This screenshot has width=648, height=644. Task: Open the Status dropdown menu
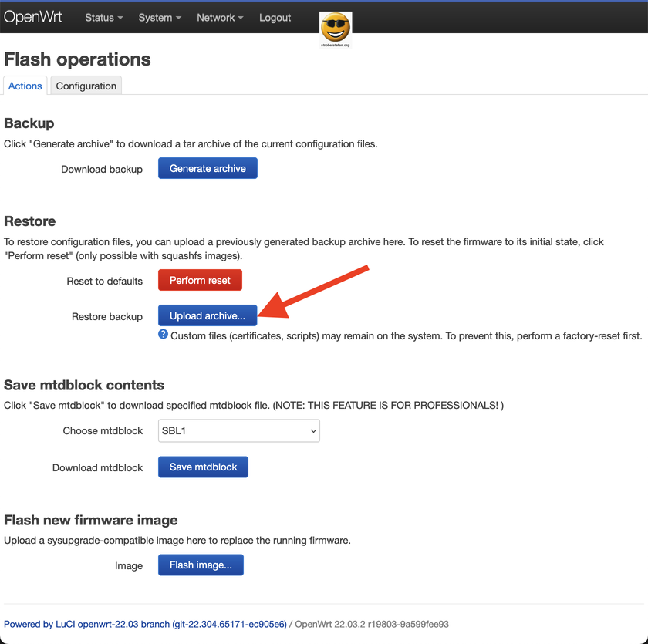point(103,18)
